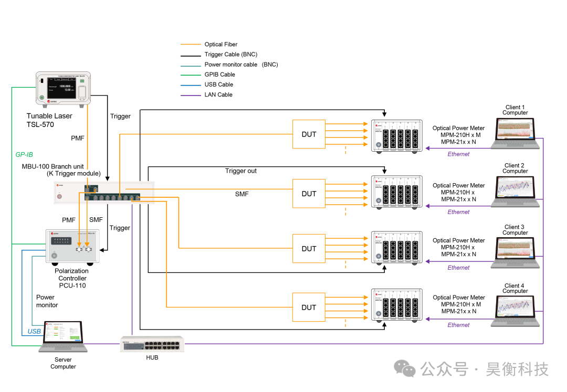
Task: Select the MBU-100 Branch unit device
Action: (x=104, y=192)
